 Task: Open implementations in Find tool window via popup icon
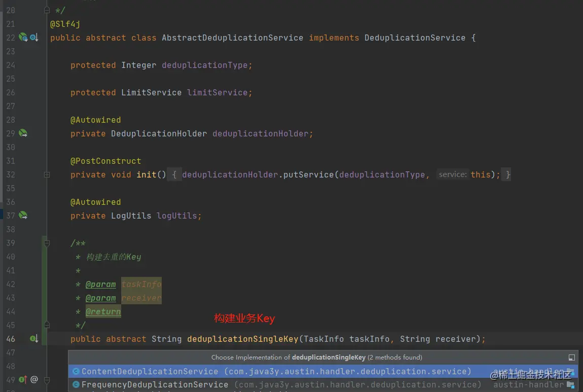point(571,357)
